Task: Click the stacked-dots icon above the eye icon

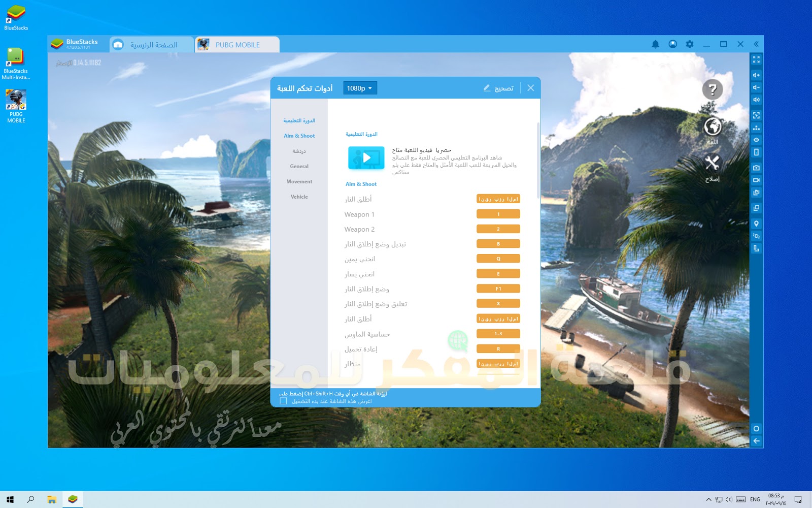Action: (x=756, y=128)
